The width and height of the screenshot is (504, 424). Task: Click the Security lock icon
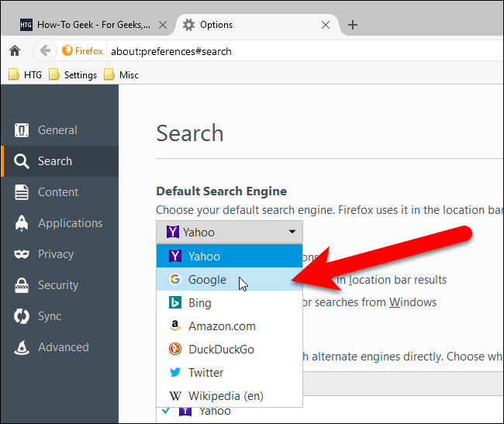(22, 285)
